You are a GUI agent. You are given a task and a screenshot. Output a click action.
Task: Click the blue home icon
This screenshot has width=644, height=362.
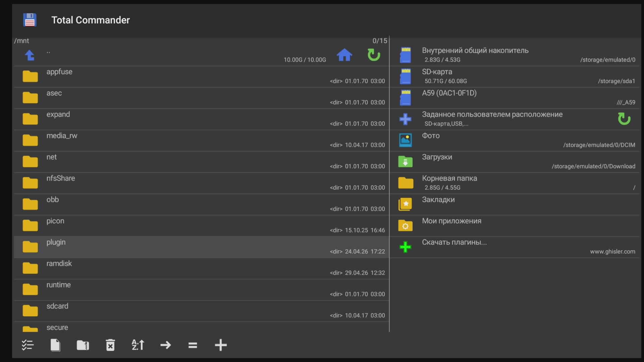click(344, 55)
